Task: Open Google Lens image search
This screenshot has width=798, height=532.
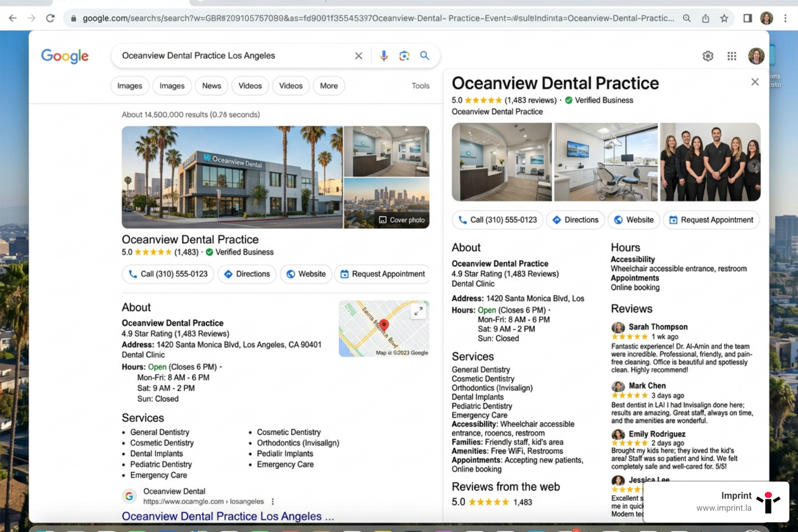Action: (x=404, y=56)
